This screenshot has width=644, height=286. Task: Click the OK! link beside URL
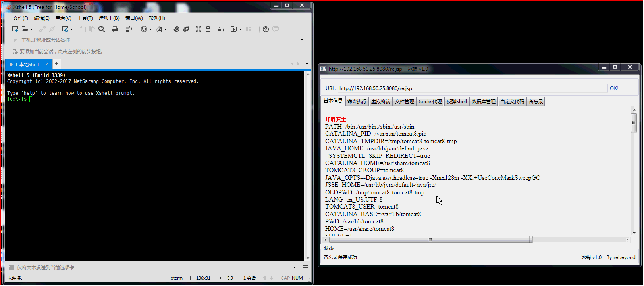[614, 88]
